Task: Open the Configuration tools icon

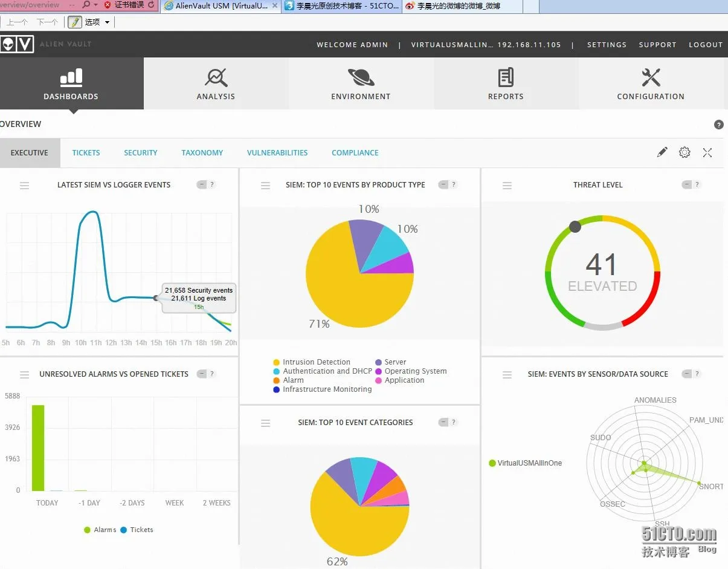Action: point(651,77)
